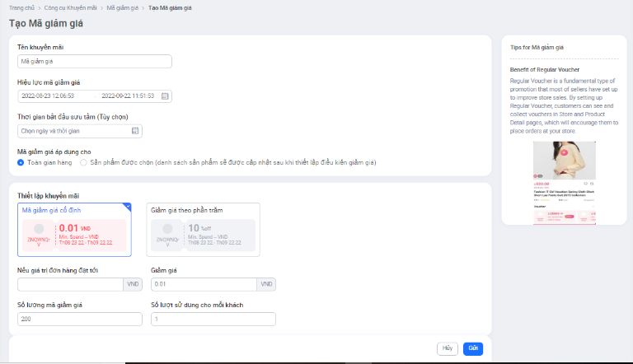Focus the 'Giảm giá' amount field
This screenshot has height=364, width=633.
204,284
